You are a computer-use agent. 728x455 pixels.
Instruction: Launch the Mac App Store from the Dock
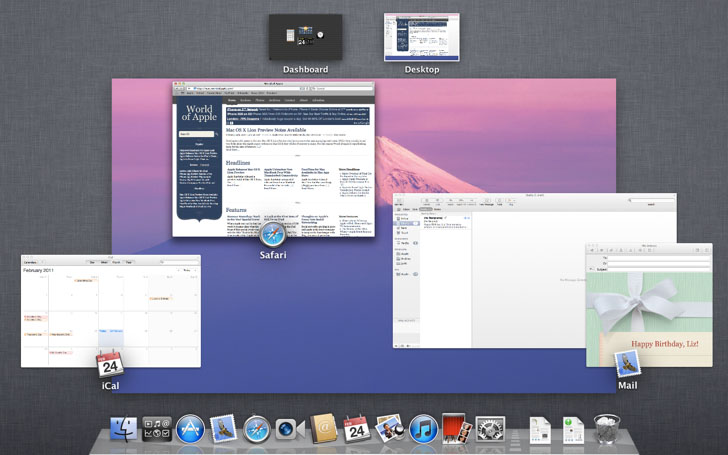(x=190, y=429)
